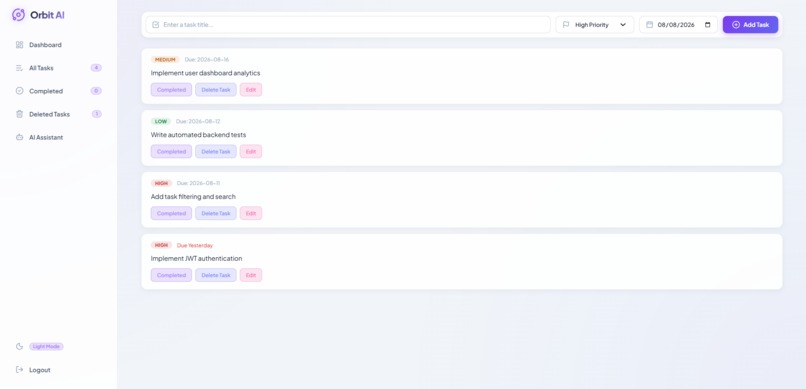This screenshot has width=806, height=389.
Task: Click due date 2026-08-12 text
Action: pyautogui.click(x=198, y=121)
